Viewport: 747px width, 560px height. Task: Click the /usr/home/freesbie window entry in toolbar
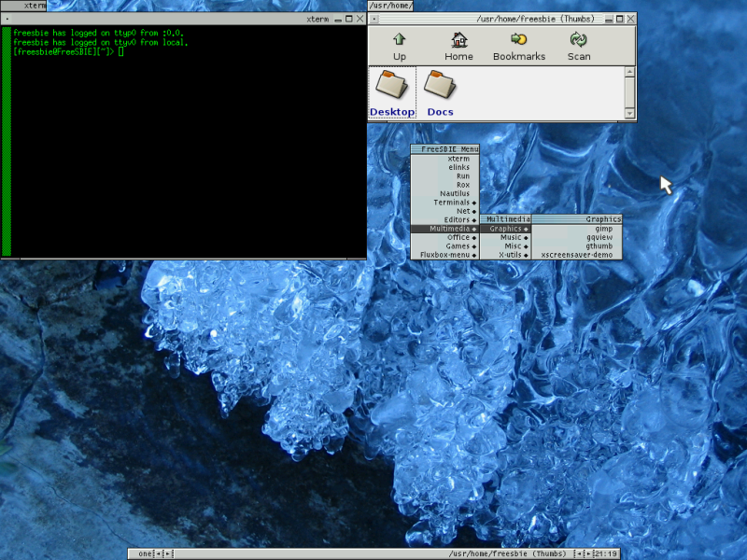[x=507, y=553]
